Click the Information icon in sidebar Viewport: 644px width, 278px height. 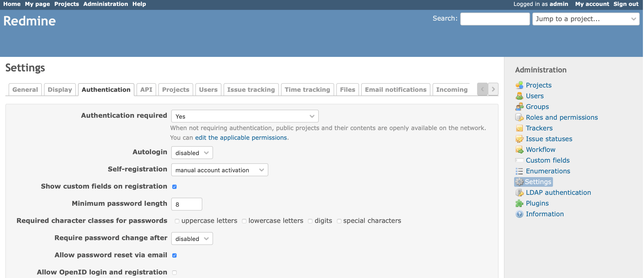519,214
